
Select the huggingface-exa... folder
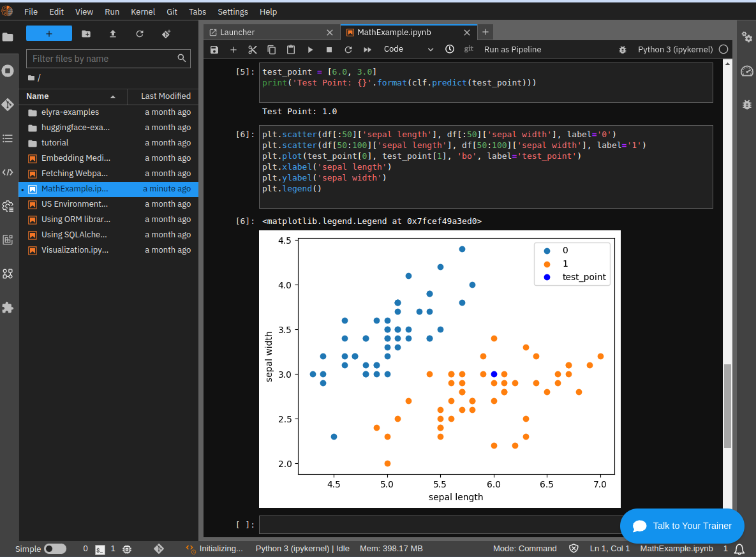coord(108,128)
